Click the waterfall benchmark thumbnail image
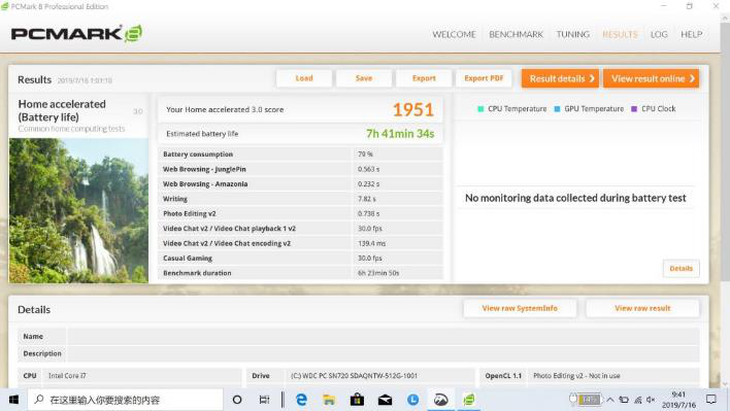The height and width of the screenshot is (411, 730). tap(78, 210)
